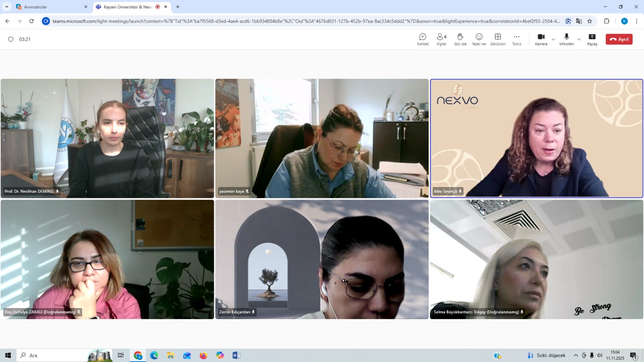This screenshot has width=644, height=362.
Task: Switch to the Anımsatıcılar browser tab
Action: coord(48,7)
